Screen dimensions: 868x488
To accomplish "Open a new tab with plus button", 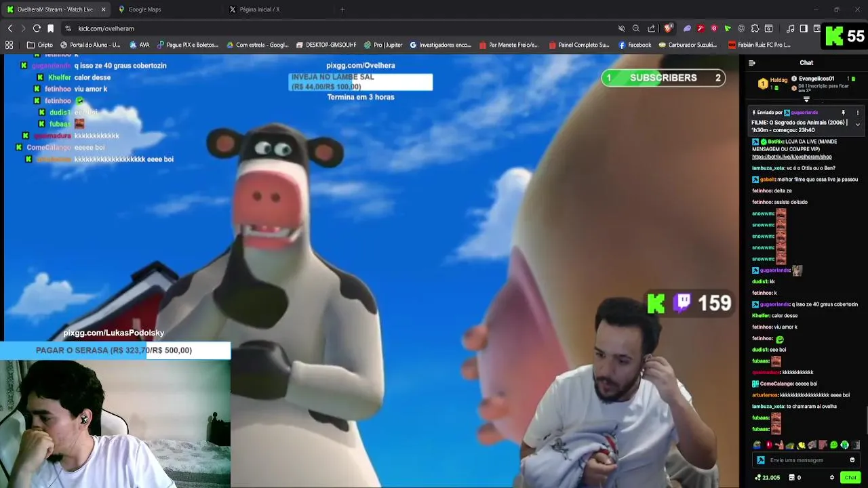I will pyautogui.click(x=342, y=9).
